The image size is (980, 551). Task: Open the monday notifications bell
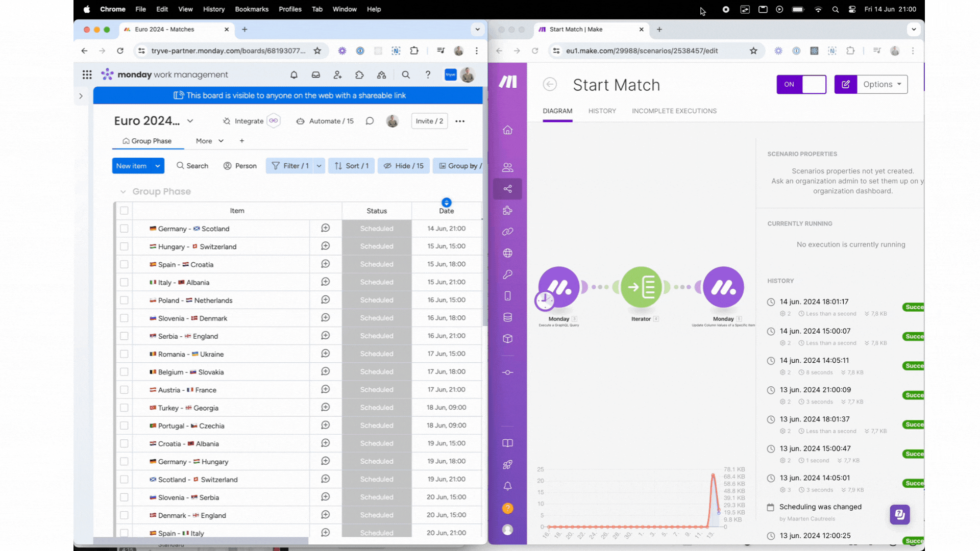coord(294,75)
